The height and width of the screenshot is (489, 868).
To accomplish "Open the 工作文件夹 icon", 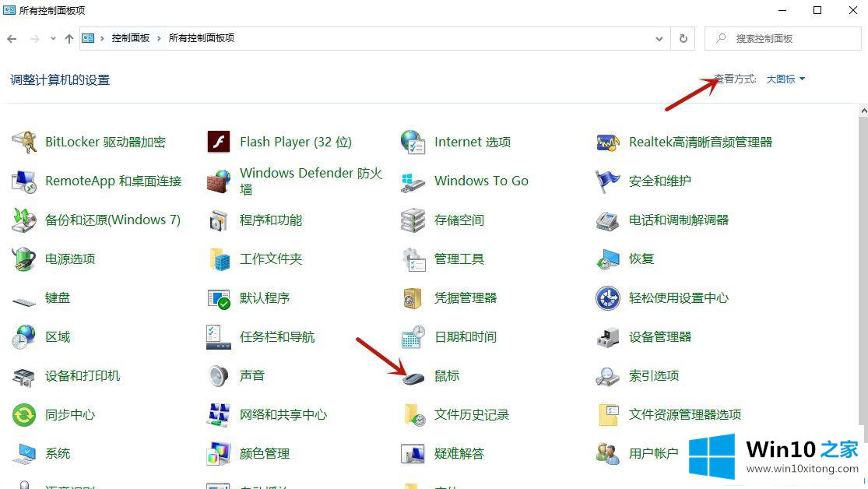I will pyautogui.click(x=220, y=259).
